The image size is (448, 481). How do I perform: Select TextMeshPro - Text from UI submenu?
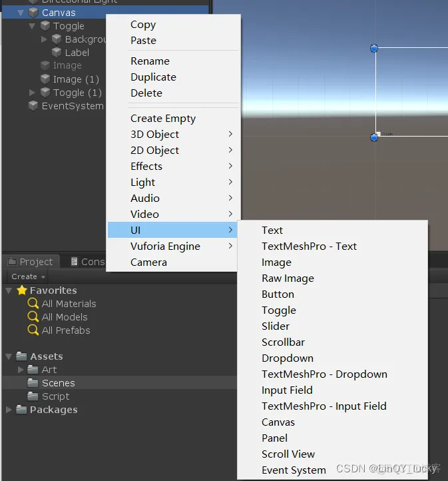(x=332, y=246)
